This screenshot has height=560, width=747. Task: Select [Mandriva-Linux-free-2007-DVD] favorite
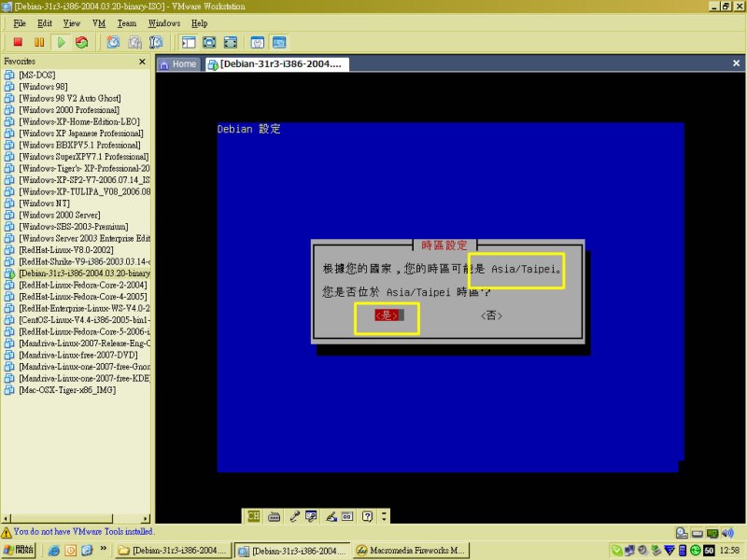pos(78,355)
